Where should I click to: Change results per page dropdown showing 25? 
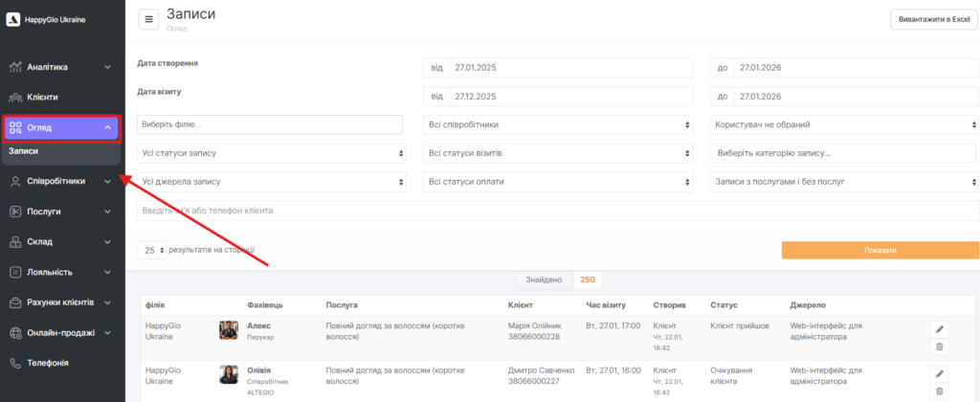tap(150, 250)
